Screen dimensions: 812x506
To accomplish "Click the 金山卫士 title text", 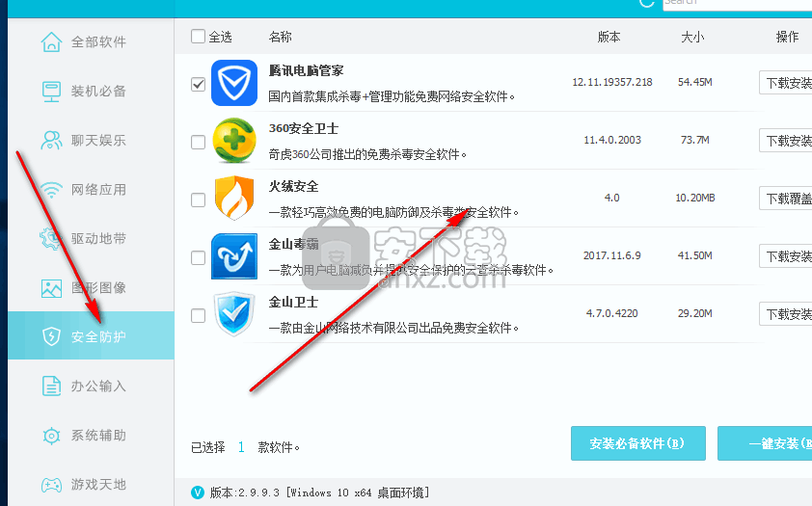I will [x=293, y=302].
